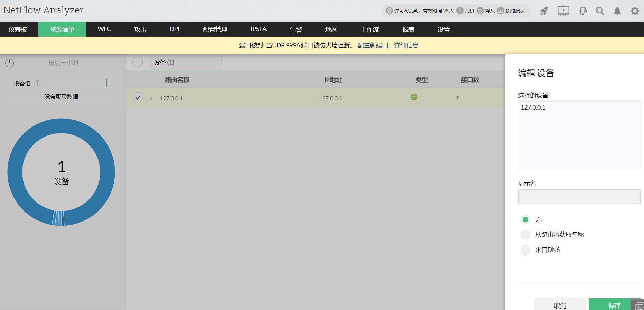Click the 预约演示 demo icon
Screen dimensions: 644x310
pyautogui.click(x=501, y=11)
